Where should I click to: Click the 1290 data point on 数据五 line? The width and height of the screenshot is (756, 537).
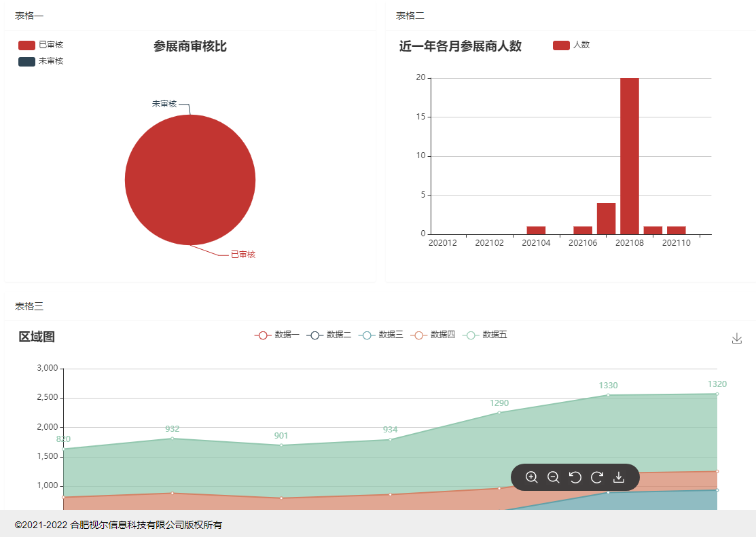499,412
